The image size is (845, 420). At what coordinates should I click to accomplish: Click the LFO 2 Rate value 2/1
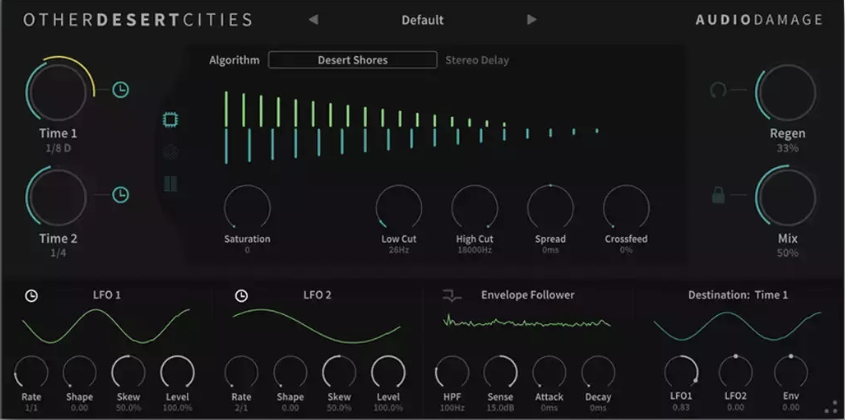pyautogui.click(x=241, y=408)
